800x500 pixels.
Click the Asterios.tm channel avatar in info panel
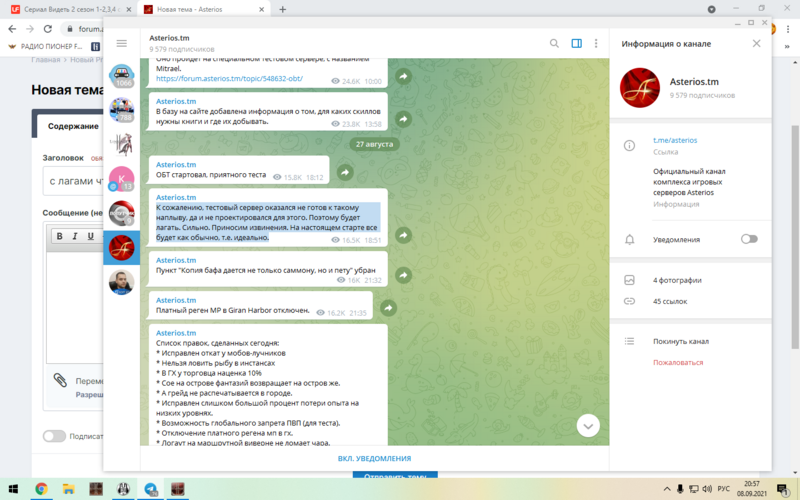[640, 88]
